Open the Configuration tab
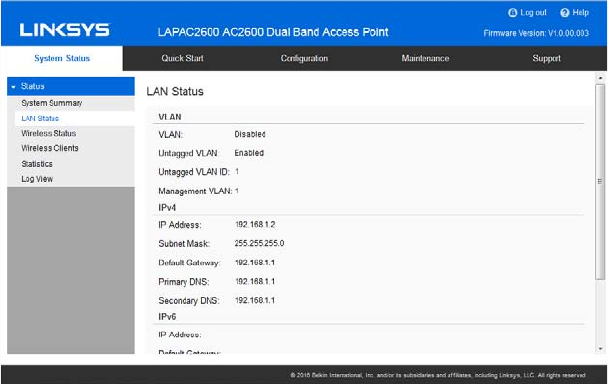 point(304,58)
